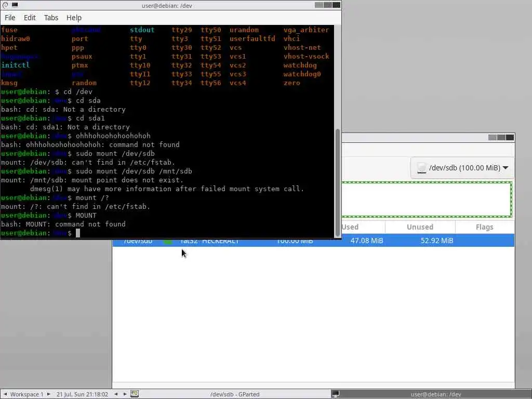The width and height of the screenshot is (532, 399).
Task: Click the green fat32 filesystem color swatch
Action: click(x=168, y=242)
